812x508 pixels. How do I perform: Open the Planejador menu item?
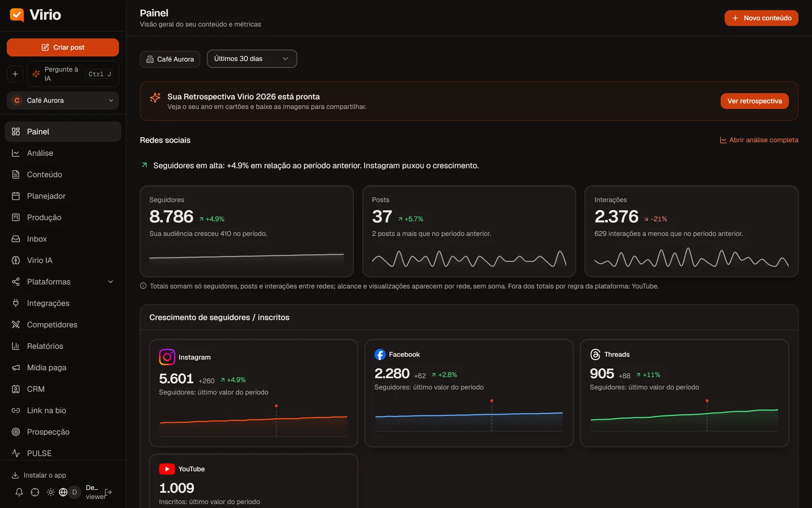[63, 196]
